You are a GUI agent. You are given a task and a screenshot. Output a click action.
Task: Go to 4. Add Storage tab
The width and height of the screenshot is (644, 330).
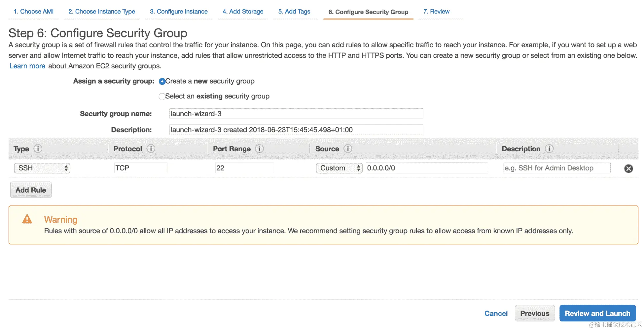243,12
